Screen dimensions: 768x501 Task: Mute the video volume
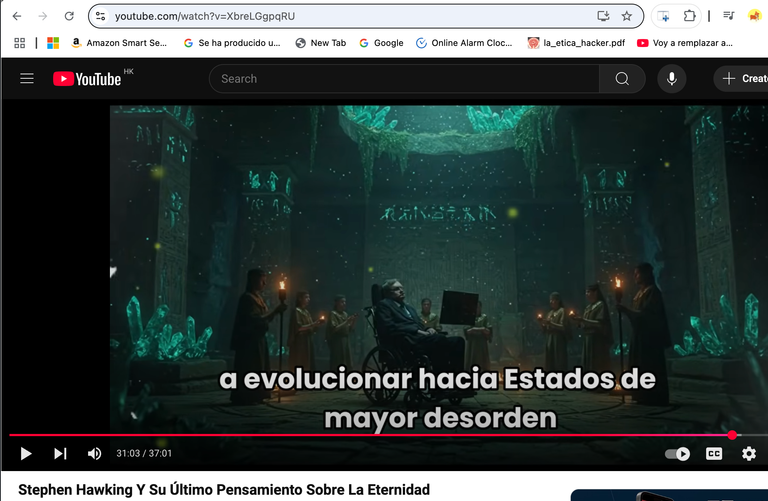(94, 453)
